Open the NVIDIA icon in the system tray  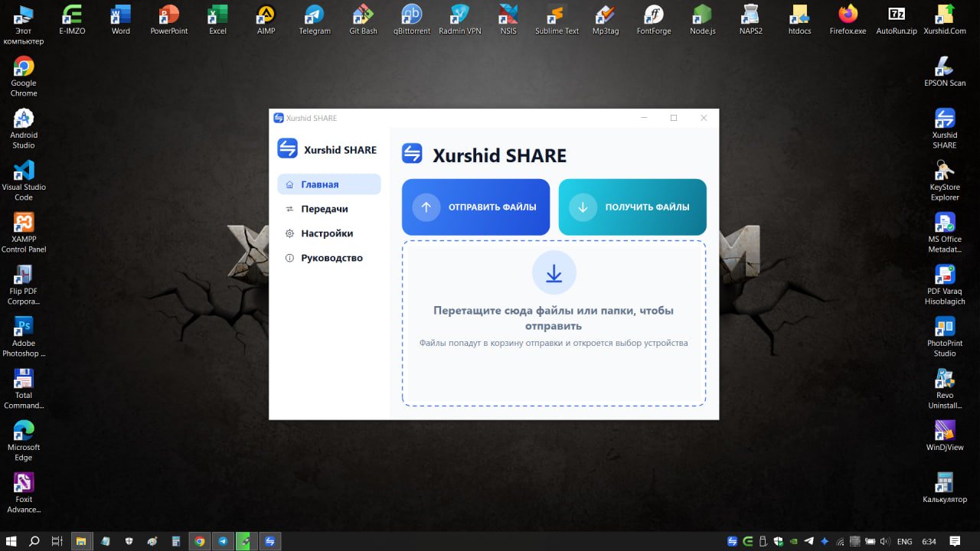click(793, 541)
